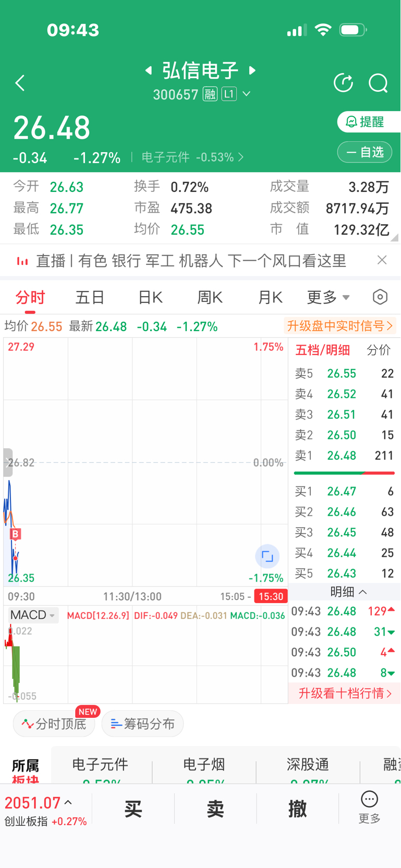Open 筹码分布 chip distribution
Screen dimensions: 401x868
coord(142,724)
